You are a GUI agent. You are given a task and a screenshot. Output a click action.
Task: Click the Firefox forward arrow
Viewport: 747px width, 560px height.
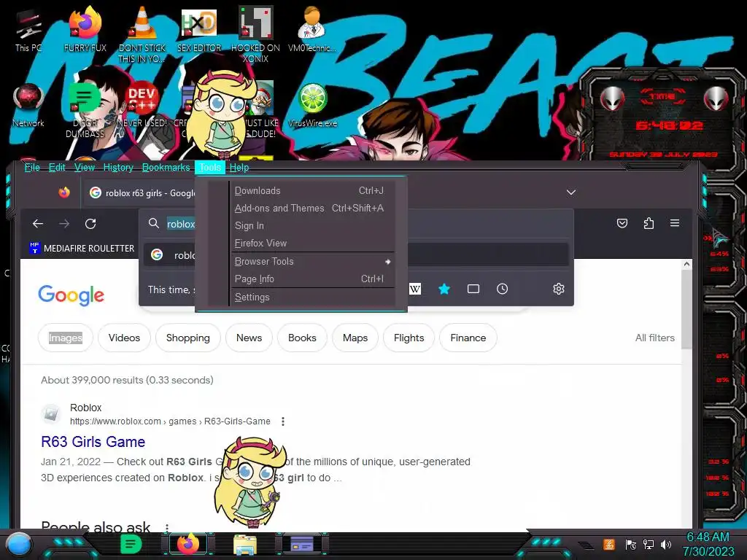tap(64, 223)
